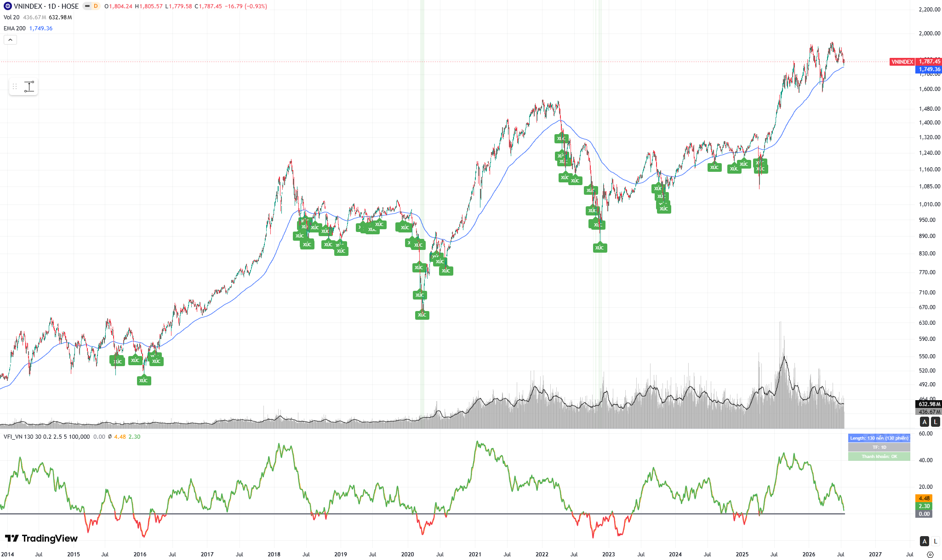
Task: Click the grey dash status badge beside the symbol
Action: [x=87, y=6]
